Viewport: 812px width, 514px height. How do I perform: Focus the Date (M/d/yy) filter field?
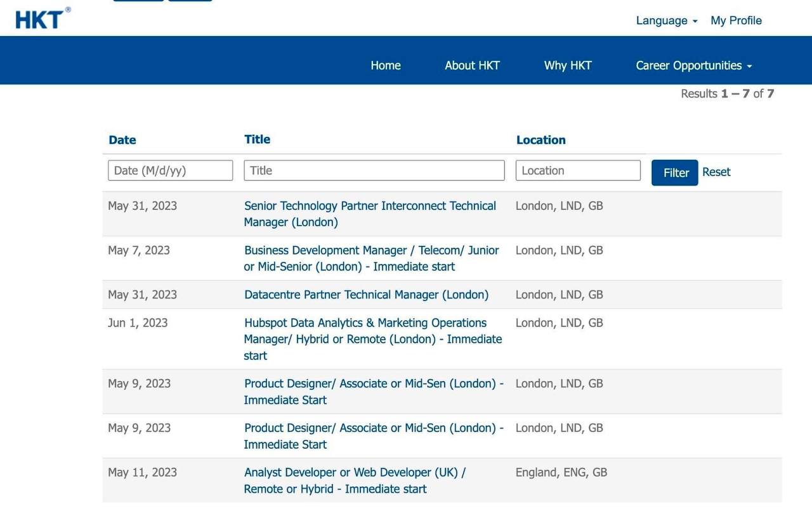click(170, 170)
